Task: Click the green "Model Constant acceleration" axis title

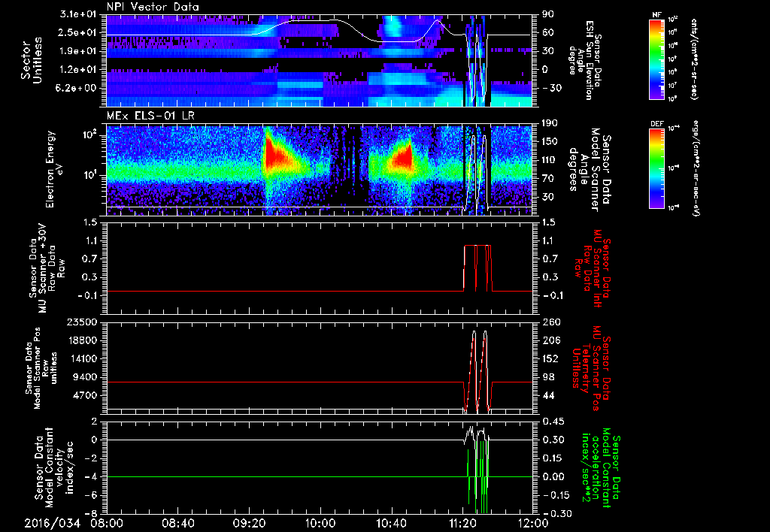Action: point(601,469)
